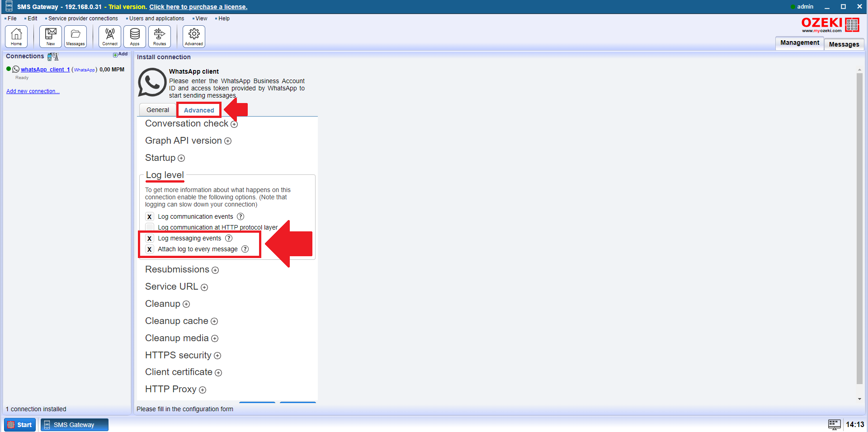The height and width of the screenshot is (432, 868).
Task: Click Add new connection link
Action: pos(33,91)
